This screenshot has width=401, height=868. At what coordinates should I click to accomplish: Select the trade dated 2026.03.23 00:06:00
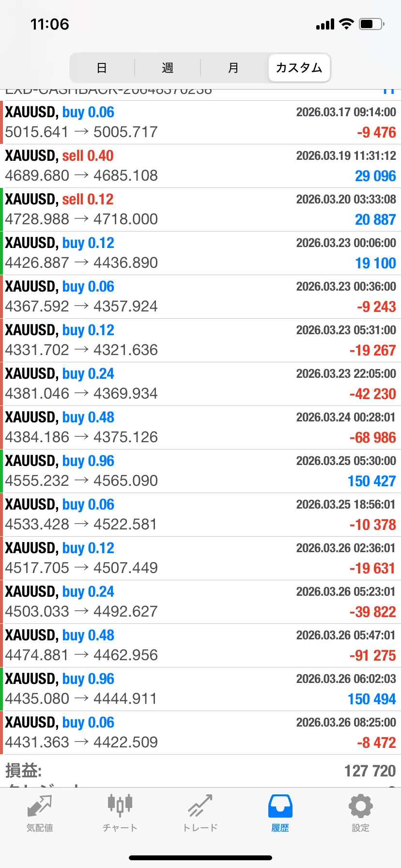tap(200, 253)
